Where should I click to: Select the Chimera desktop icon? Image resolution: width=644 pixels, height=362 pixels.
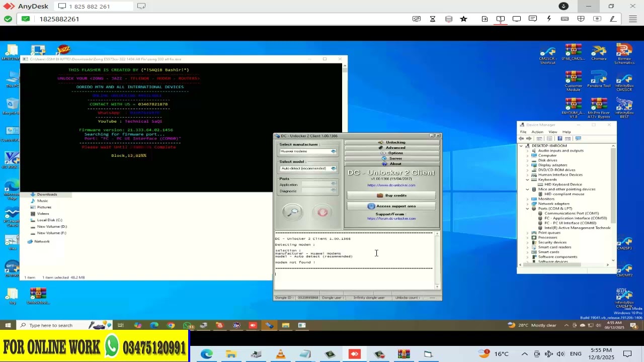599,52
